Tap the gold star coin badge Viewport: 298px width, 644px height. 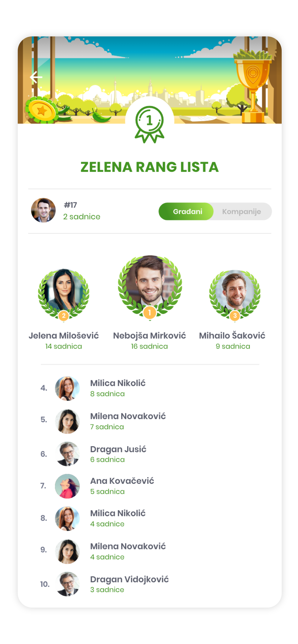click(42, 110)
